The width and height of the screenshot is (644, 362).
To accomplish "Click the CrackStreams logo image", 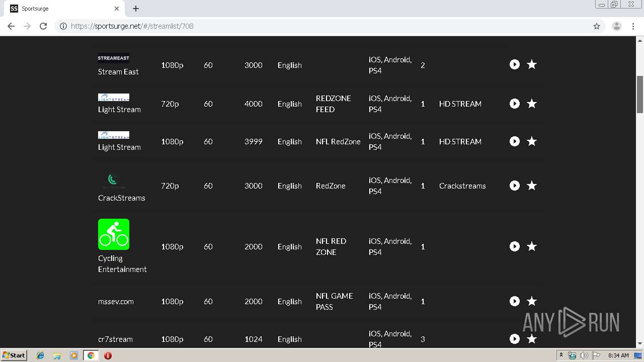I will click(x=114, y=180).
